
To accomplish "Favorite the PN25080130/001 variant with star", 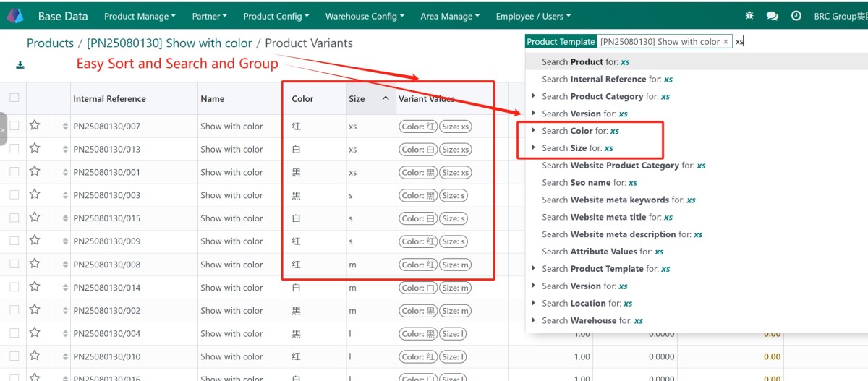I will (x=35, y=172).
